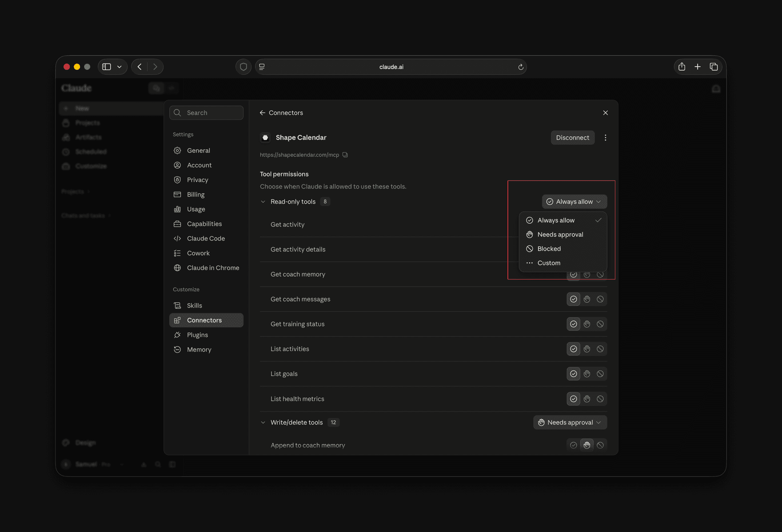
Task: Open Account settings
Action: [x=206, y=165]
